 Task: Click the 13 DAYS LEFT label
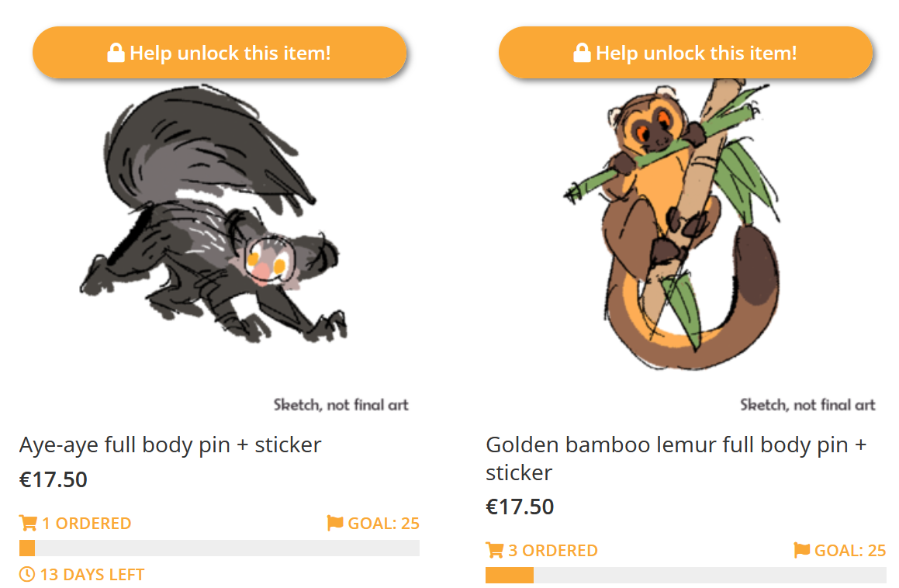pyautogui.click(x=92, y=575)
